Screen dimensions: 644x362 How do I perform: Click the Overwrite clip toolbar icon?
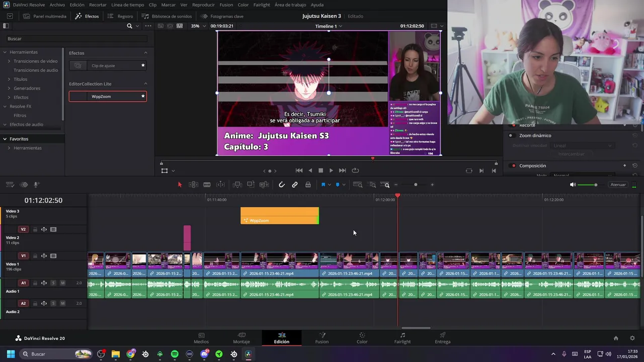point(251,185)
